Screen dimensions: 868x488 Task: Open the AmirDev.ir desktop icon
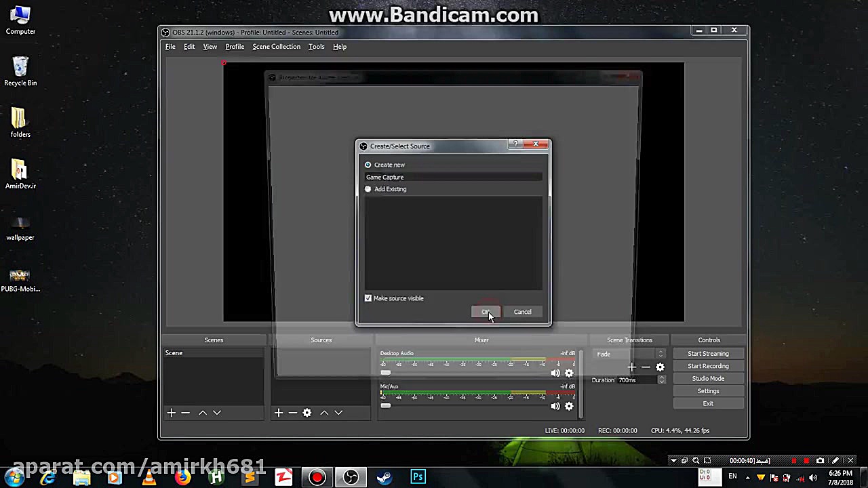20,174
